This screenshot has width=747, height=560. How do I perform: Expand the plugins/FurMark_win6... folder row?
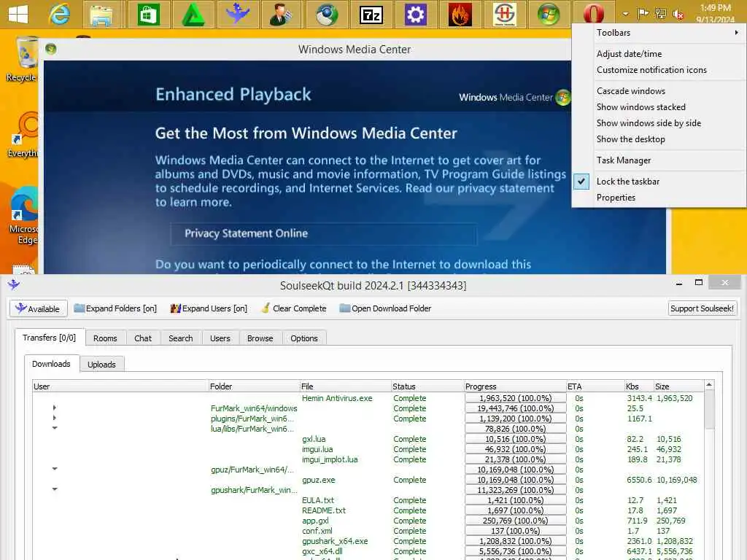coord(54,418)
